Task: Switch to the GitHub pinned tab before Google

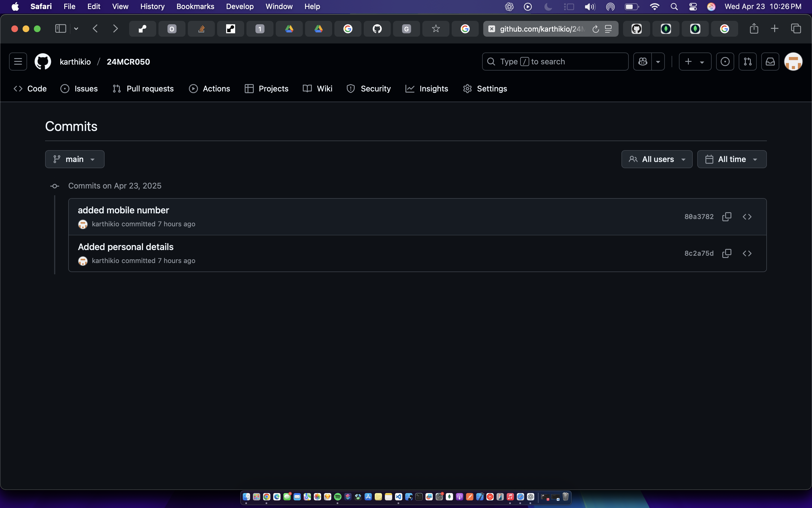Action: coord(377,29)
